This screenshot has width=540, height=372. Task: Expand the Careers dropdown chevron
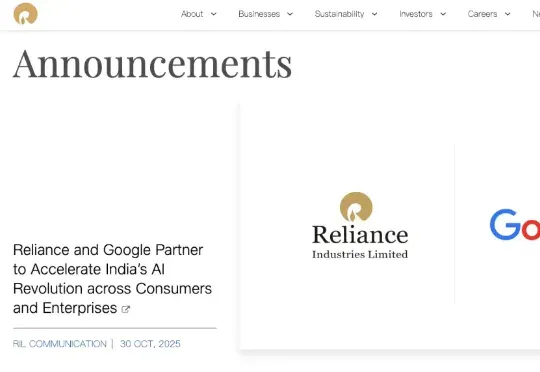508,14
